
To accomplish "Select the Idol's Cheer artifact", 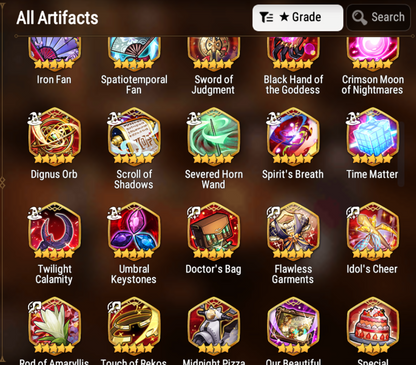I will coord(373,232).
